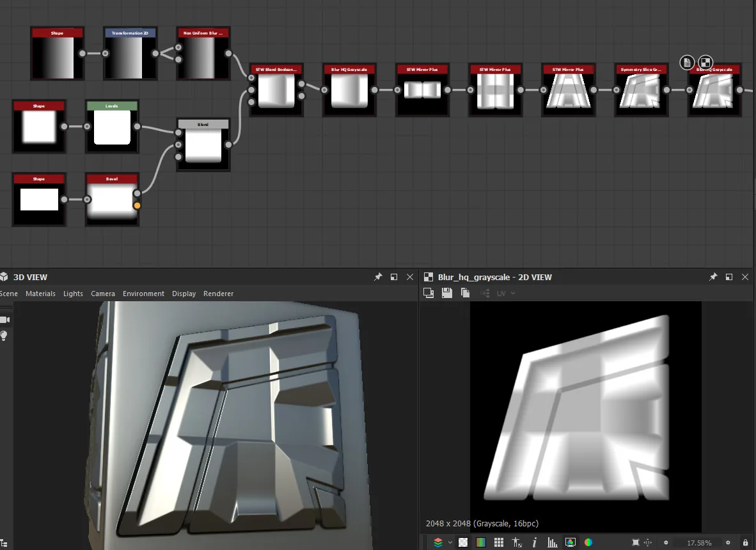The width and height of the screenshot is (756, 550).
Task: Select the Bevel node
Action: (112, 200)
